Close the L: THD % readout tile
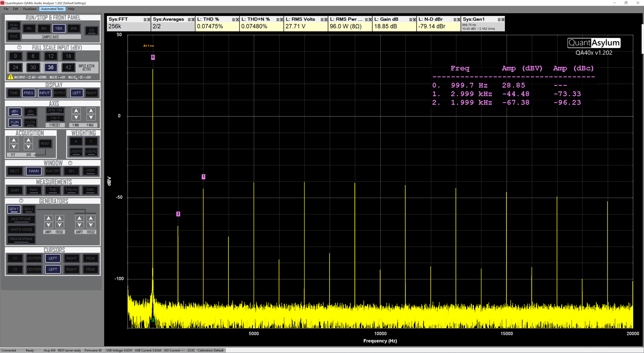Image resolution: width=644 pixels, height=353 pixels. pos(237,20)
